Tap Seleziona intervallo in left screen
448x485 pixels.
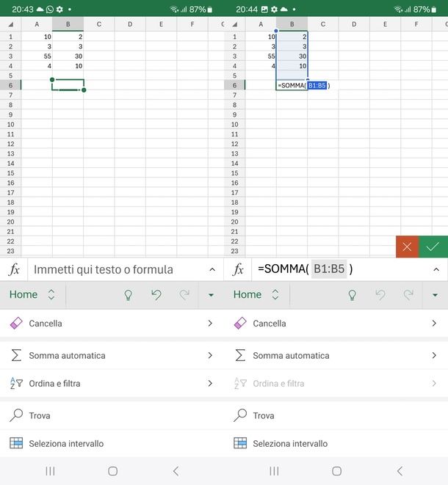(x=112, y=444)
